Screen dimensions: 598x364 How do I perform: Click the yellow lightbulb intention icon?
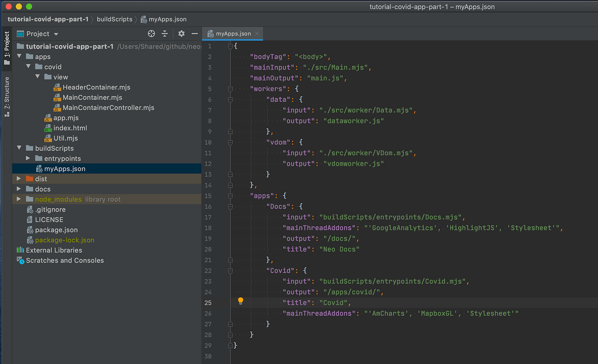(240, 301)
